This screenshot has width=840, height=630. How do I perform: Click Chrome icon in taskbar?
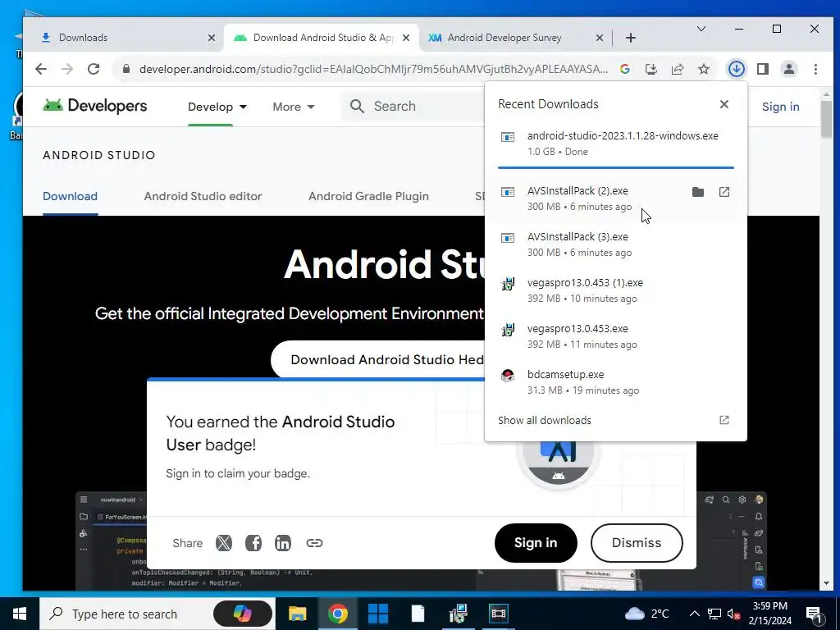point(337,614)
